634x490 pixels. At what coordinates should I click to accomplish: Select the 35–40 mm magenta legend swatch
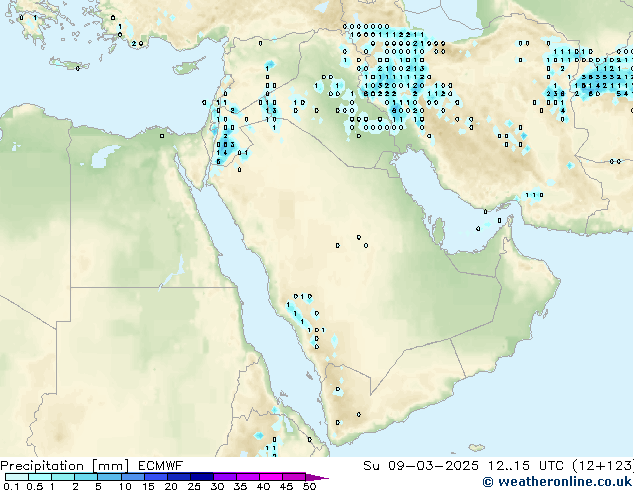[247, 477]
